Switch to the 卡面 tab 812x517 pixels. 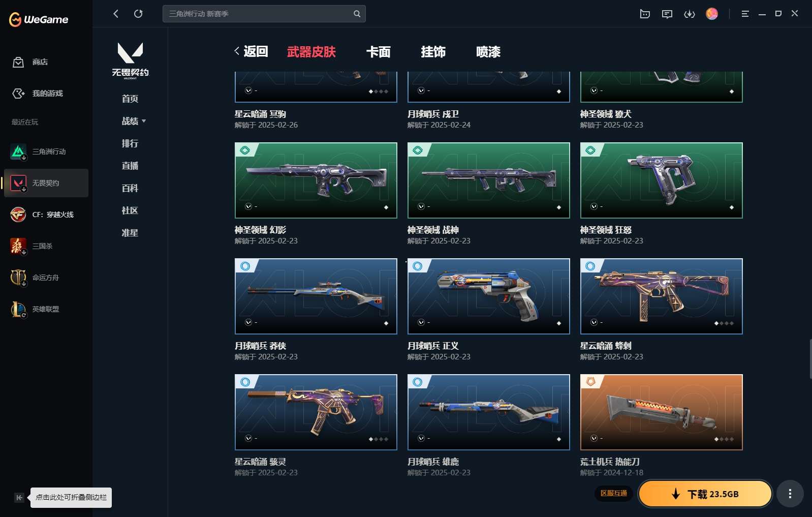(x=379, y=52)
